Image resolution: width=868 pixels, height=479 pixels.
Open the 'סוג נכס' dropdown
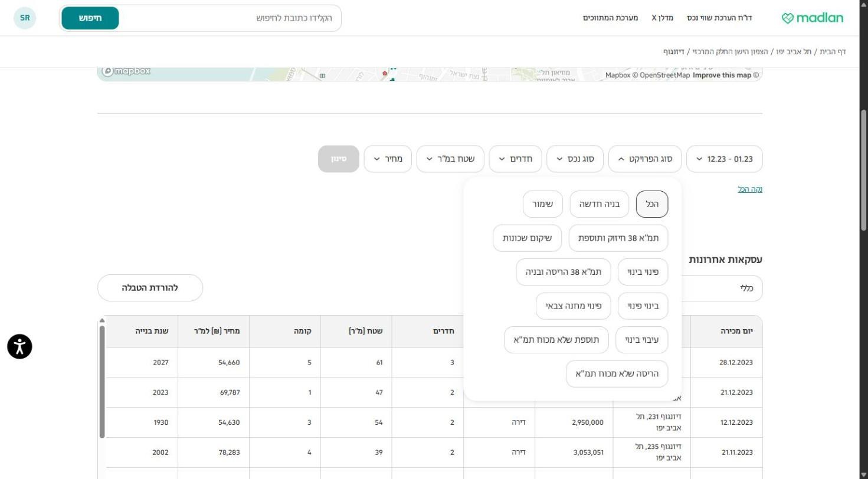click(x=575, y=159)
